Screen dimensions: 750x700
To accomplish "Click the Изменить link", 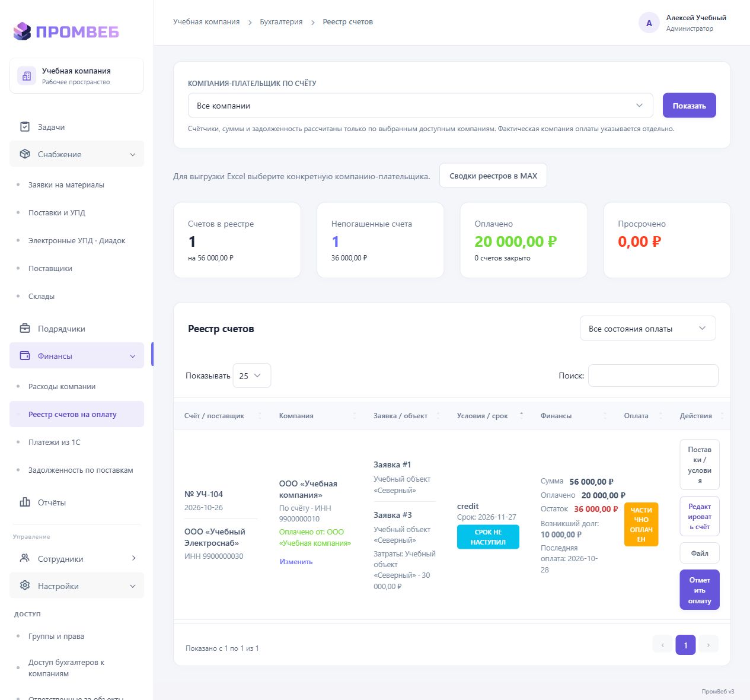I will point(296,562).
